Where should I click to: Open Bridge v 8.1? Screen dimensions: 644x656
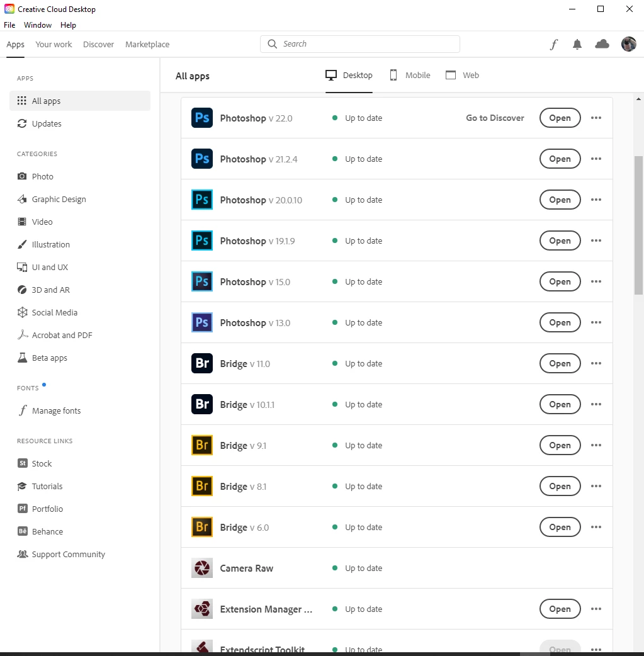point(560,486)
